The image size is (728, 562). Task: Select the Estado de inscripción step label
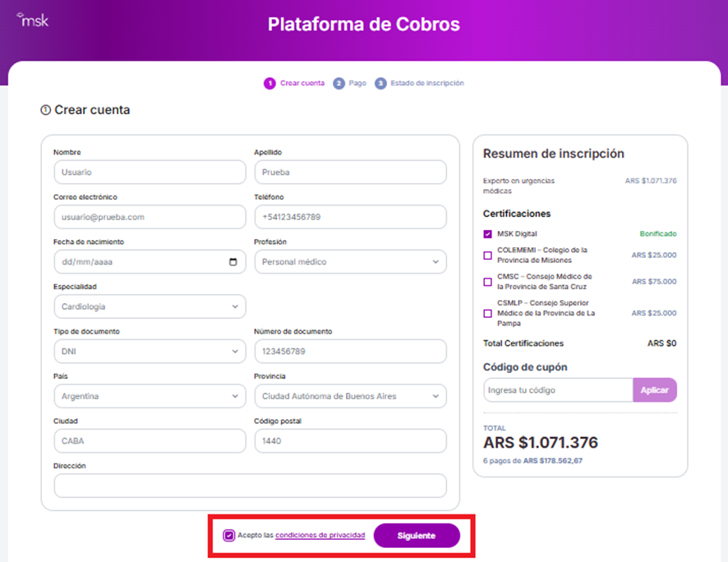point(427,83)
